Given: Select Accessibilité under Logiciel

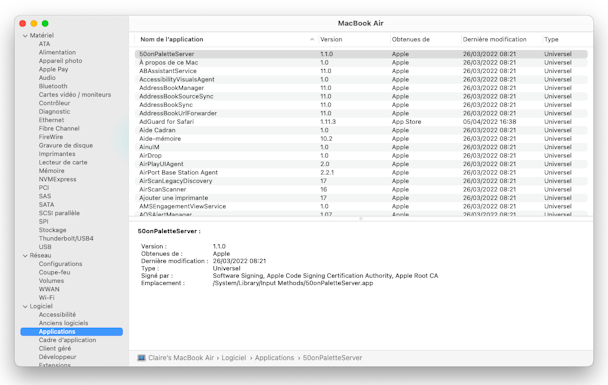Looking at the screenshot, I should (x=57, y=314).
